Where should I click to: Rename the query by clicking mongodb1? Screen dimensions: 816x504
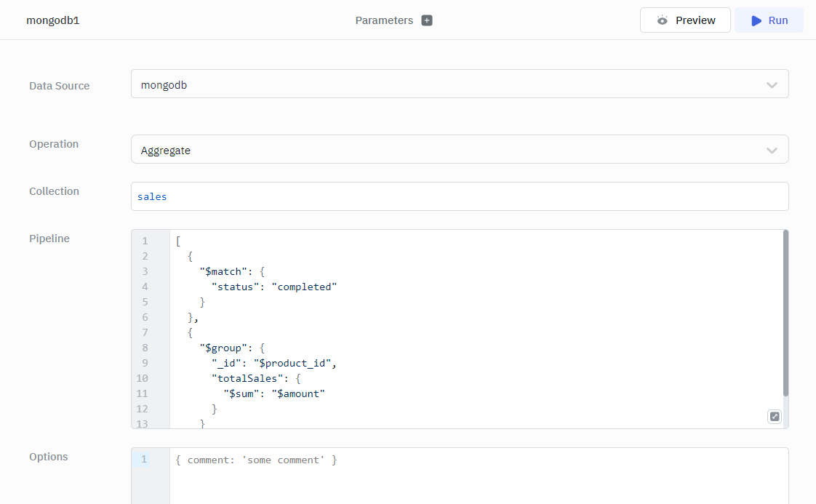click(52, 20)
